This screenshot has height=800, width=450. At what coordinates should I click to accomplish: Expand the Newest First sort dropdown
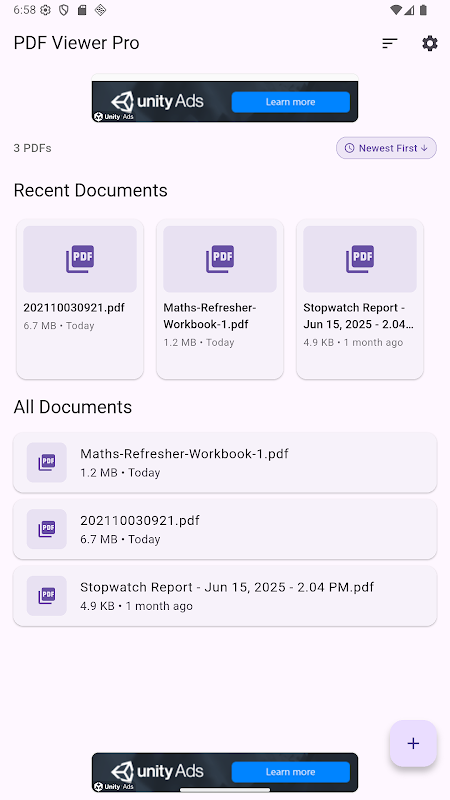pos(386,148)
